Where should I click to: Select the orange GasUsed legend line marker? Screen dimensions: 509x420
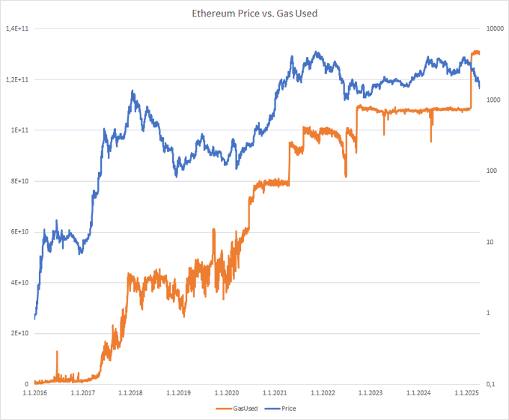pyautogui.click(x=224, y=409)
